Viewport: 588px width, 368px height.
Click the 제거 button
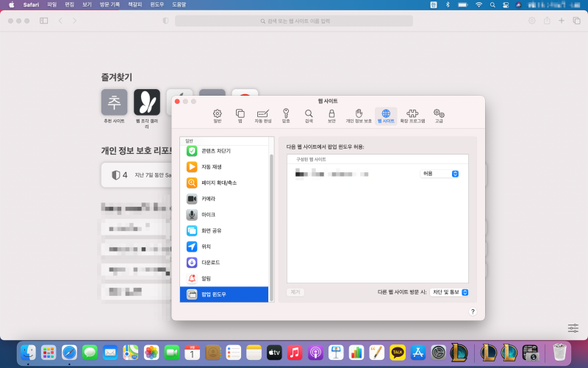[295, 292]
